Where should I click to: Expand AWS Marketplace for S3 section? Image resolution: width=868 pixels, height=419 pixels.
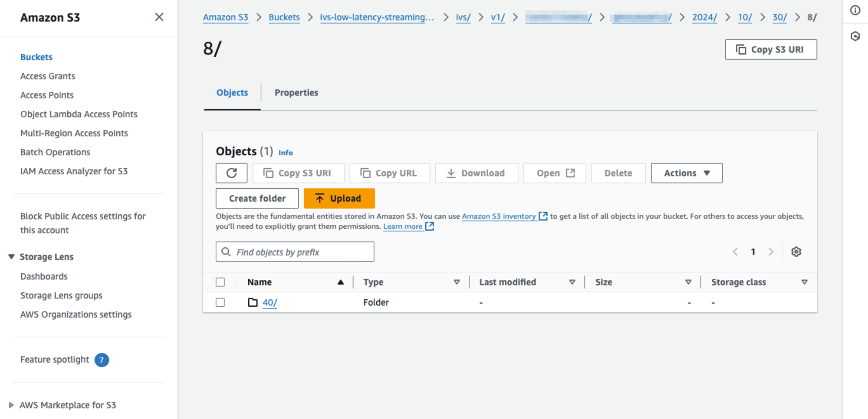tap(12, 405)
